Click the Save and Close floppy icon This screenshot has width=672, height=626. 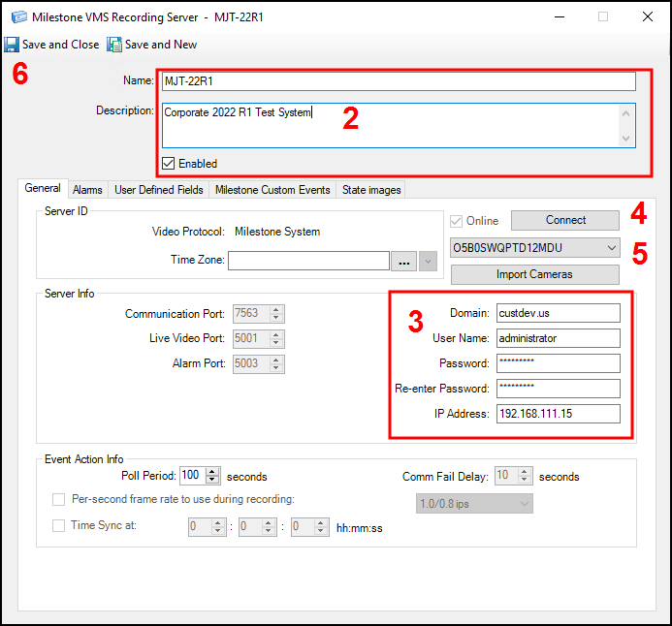(12, 45)
